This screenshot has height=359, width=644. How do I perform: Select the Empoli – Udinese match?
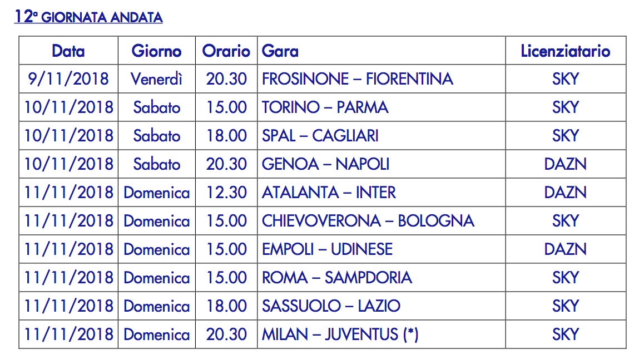327,249
